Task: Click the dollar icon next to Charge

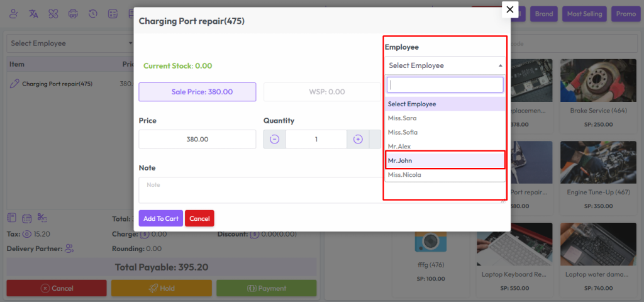Action: tap(145, 234)
